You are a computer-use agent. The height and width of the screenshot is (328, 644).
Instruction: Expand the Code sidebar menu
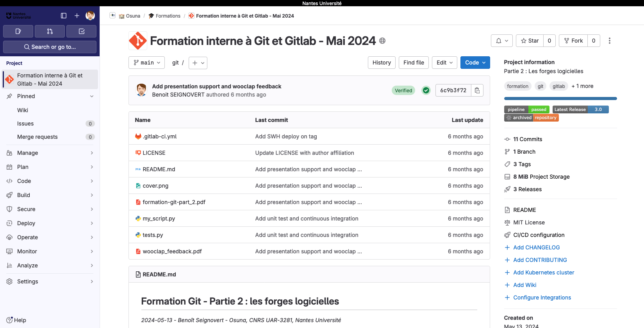click(x=50, y=181)
